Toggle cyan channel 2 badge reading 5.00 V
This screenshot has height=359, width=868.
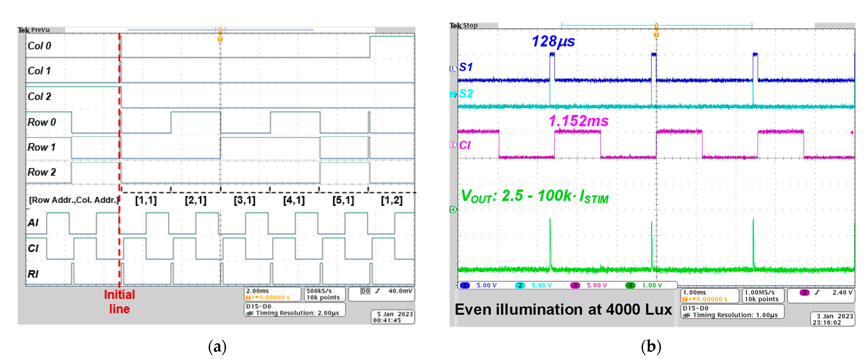tap(520, 285)
